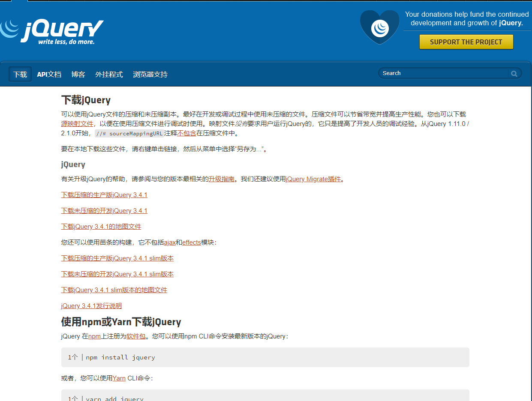
Task: Open the 源映射文件 link
Action: pos(77,124)
